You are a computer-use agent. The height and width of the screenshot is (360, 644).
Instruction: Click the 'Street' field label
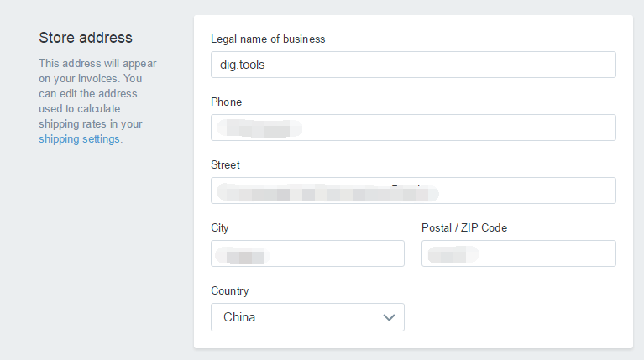click(x=225, y=164)
